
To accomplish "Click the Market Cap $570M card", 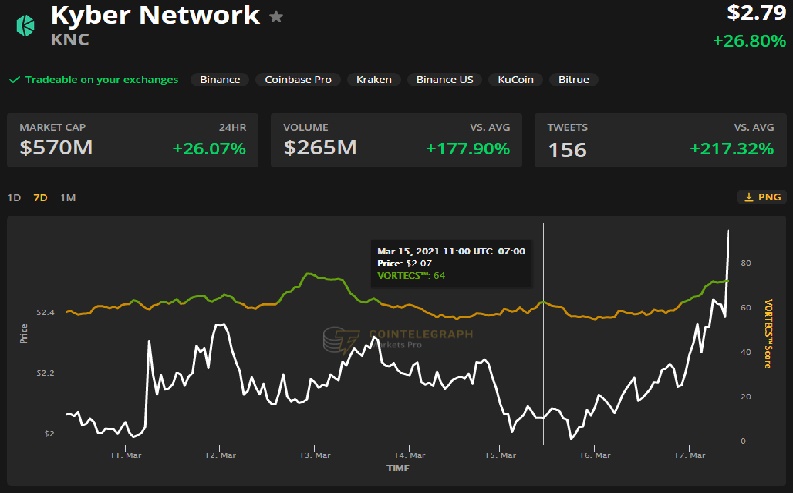I will pos(131,140).
